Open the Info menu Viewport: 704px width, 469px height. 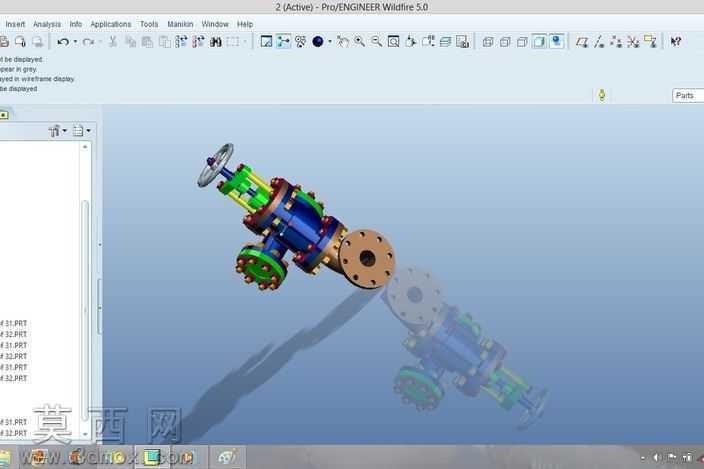76,24
